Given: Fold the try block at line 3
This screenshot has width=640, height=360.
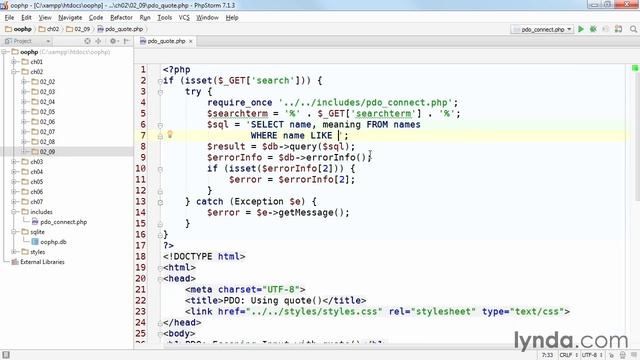Looking at the screenshot, I should pos(160,92).
